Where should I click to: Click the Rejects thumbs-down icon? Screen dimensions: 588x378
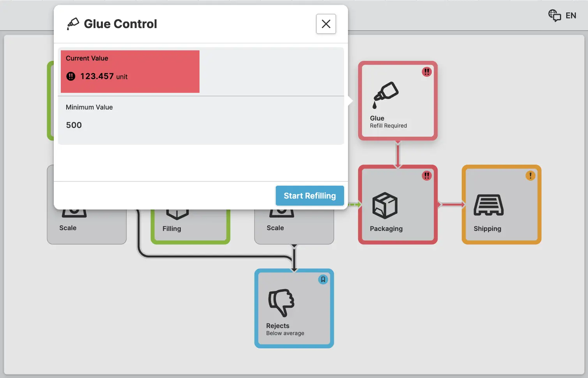(x=281, y=302)
